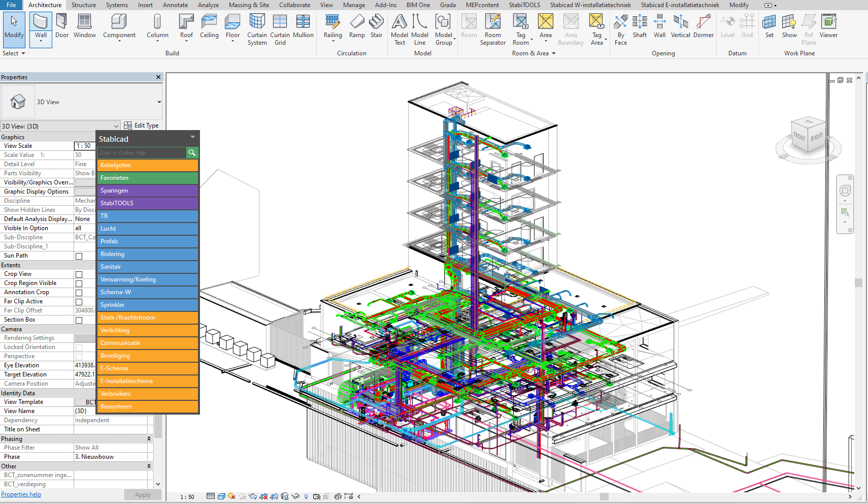The height and width of the screenshot is (504, 868).
Task: Select the Model Group tool
Action: click(x=443, y=29)
